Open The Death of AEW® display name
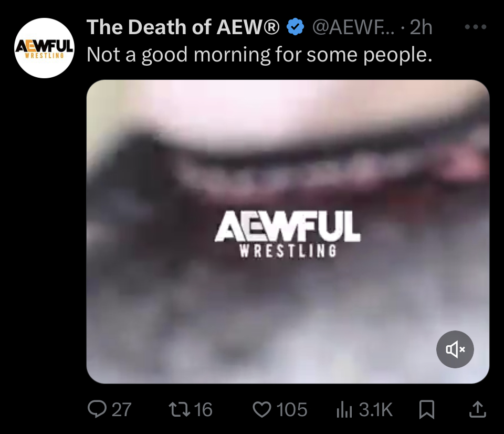504x434 pixels. pyautogui.click(x=183, y=27)
